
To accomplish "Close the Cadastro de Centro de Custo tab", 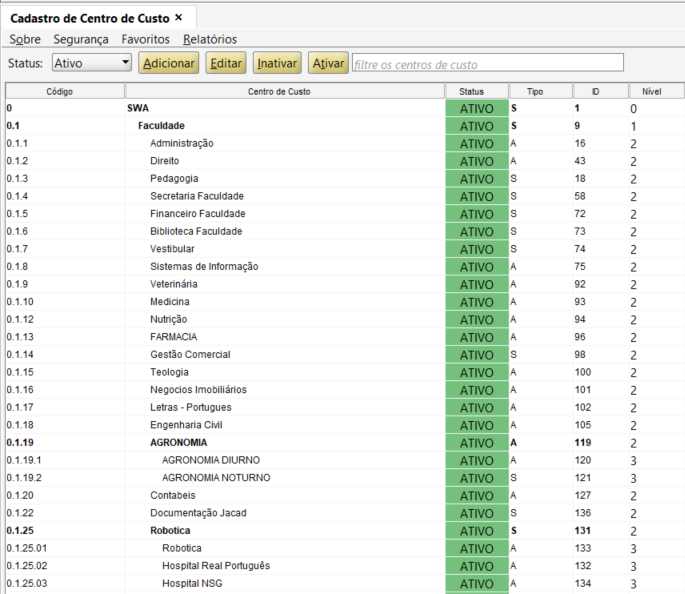I will coord(178,17).
